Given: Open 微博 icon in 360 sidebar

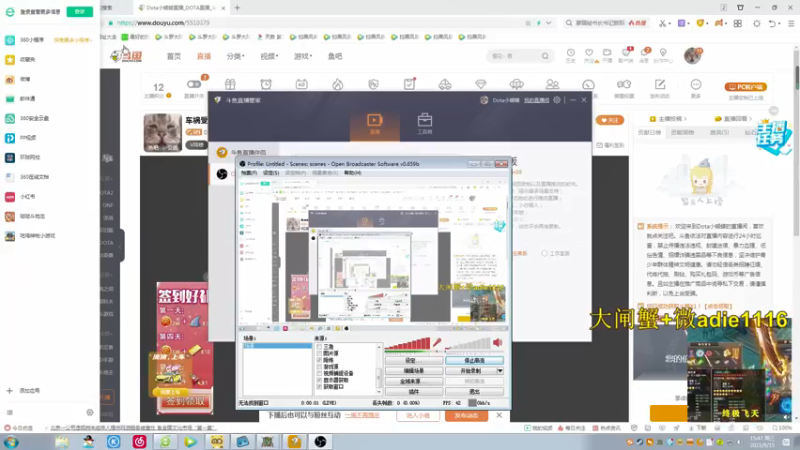Looking at the screenshot, I should (10, 79).
